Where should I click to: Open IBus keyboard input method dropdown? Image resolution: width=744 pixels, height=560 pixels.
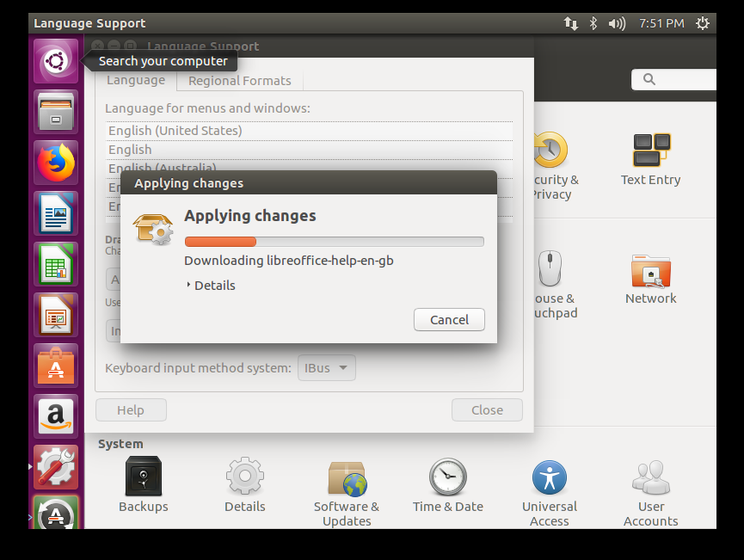(327, 368)
